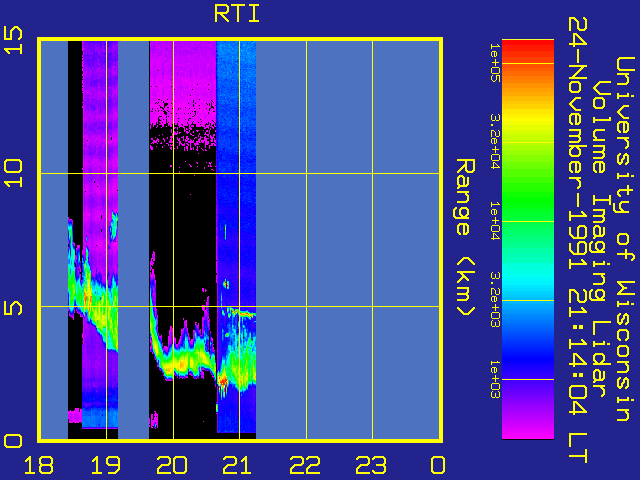The height and width of the screenshot is (480, 640).
Task: Click the 'Volume Imaging Lidar' text
Action: click(x=601, y=239)
